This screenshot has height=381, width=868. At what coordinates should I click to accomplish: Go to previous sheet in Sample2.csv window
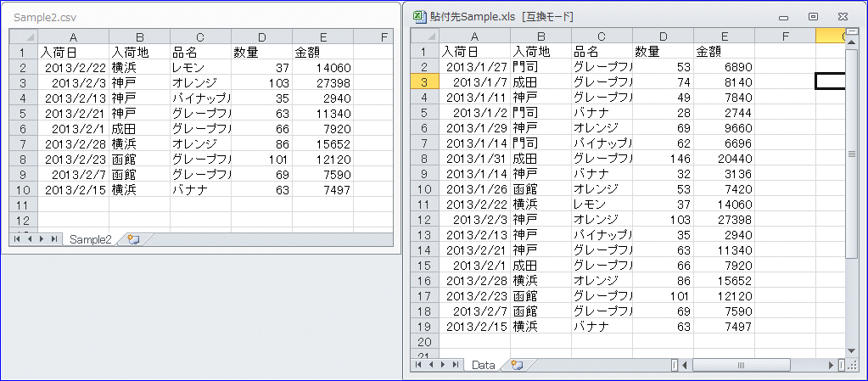[x=30, y=239]
